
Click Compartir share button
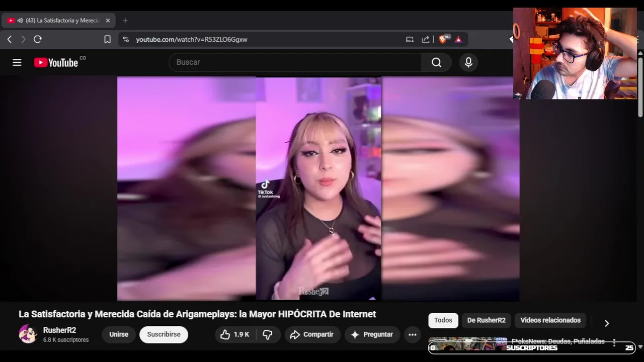click(x=312, y=334)
